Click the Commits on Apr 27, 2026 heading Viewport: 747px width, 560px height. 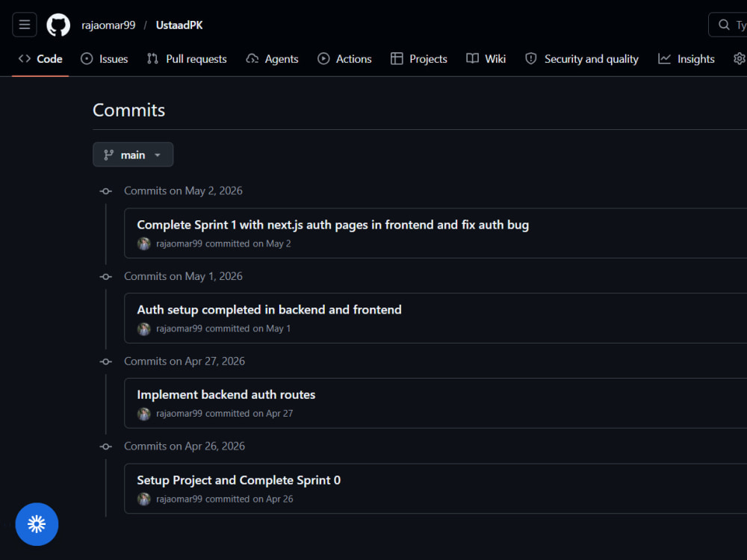(185, 361)
